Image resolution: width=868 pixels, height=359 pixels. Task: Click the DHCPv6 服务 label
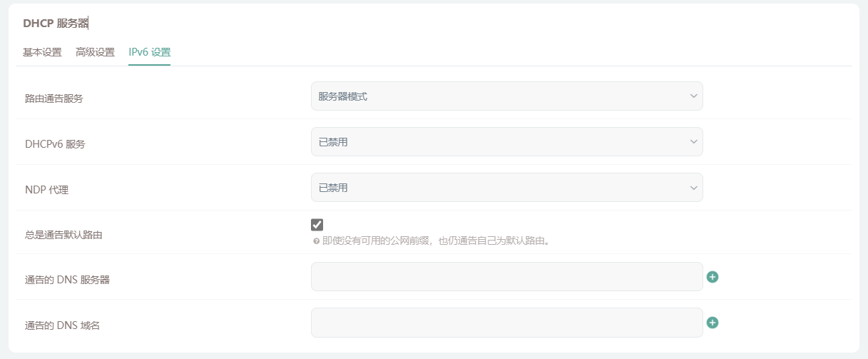(55, 144)
